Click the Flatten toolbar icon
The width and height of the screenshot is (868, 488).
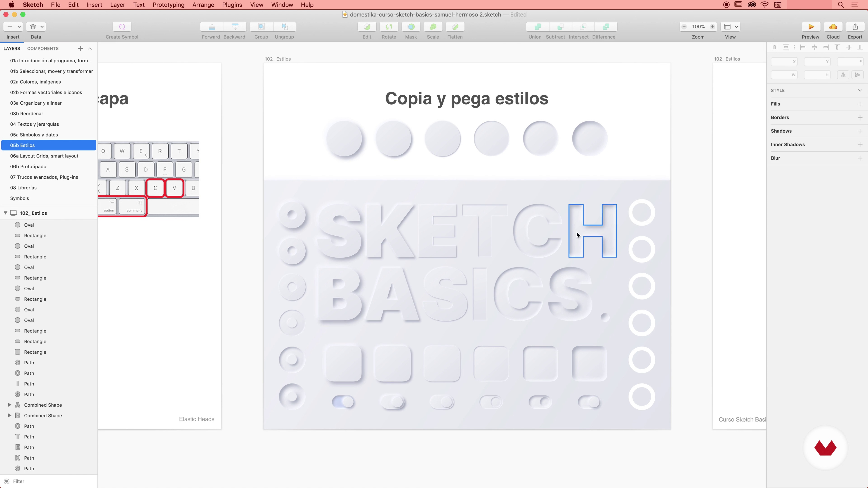[455, 27]
